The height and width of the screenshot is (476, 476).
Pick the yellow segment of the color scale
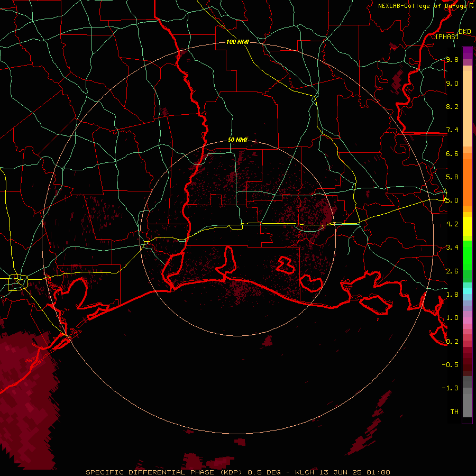tap(467, 226)
